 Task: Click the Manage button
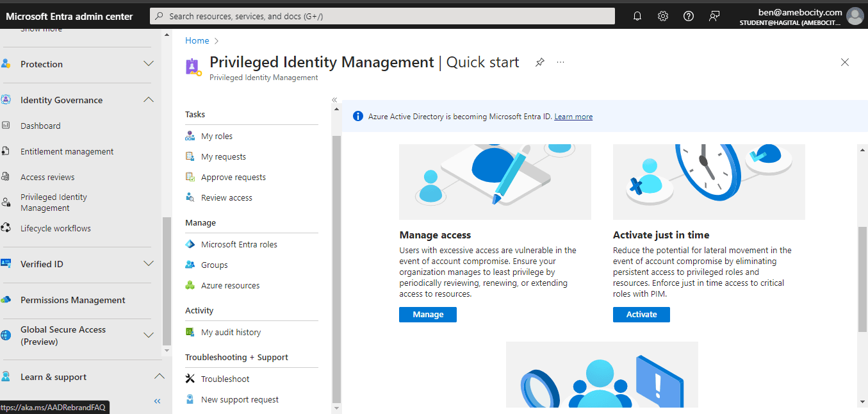tap(428, 315)
